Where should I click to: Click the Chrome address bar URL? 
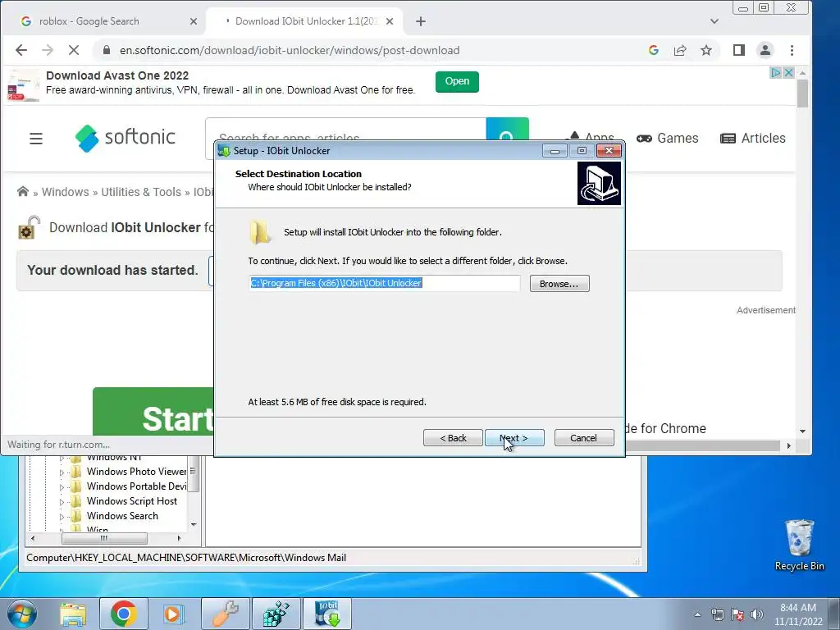pyautogui.click(x=290, y=50)
